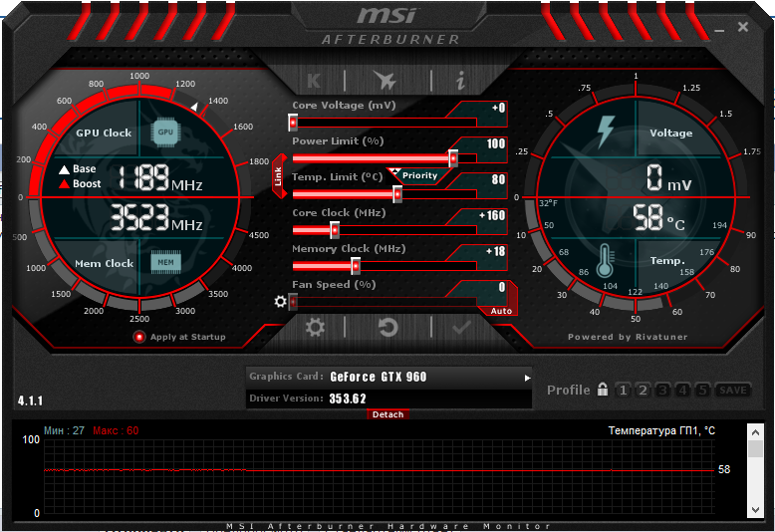Viewport: 775px width, 532px height.
Task: Click the small fan speed gear icon
Action: coord(280,301)
